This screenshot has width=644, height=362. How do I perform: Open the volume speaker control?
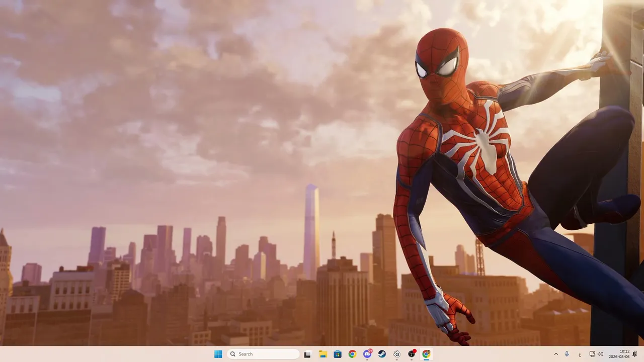pos(600,354)
